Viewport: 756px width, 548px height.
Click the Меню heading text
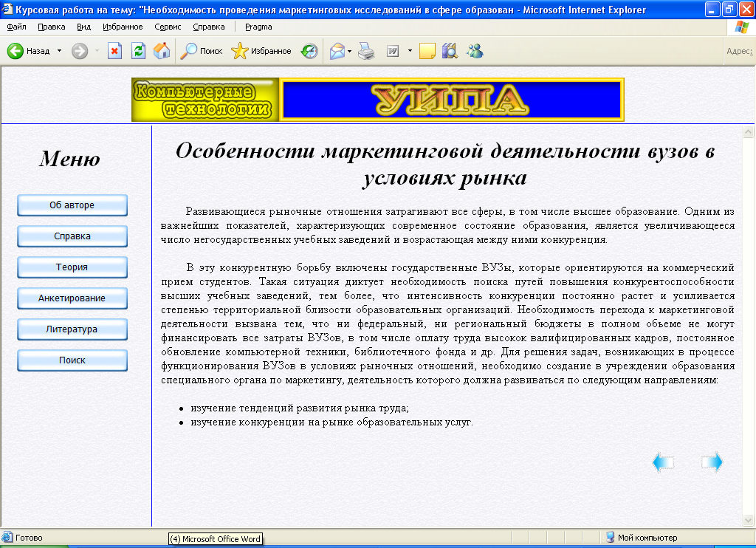[70, 159]
